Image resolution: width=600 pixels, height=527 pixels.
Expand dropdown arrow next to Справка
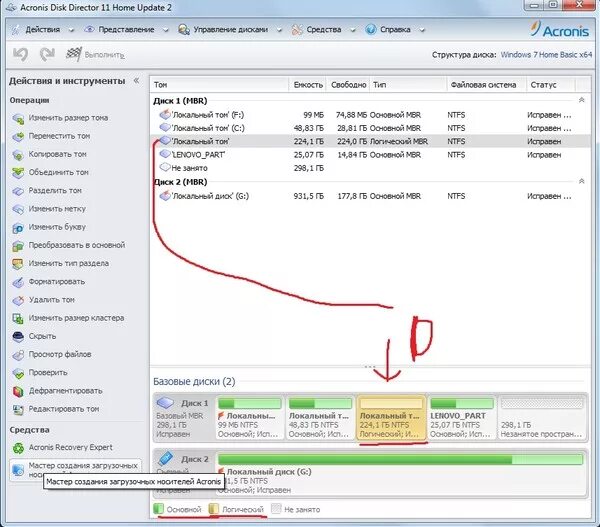[x=422, y=30]
